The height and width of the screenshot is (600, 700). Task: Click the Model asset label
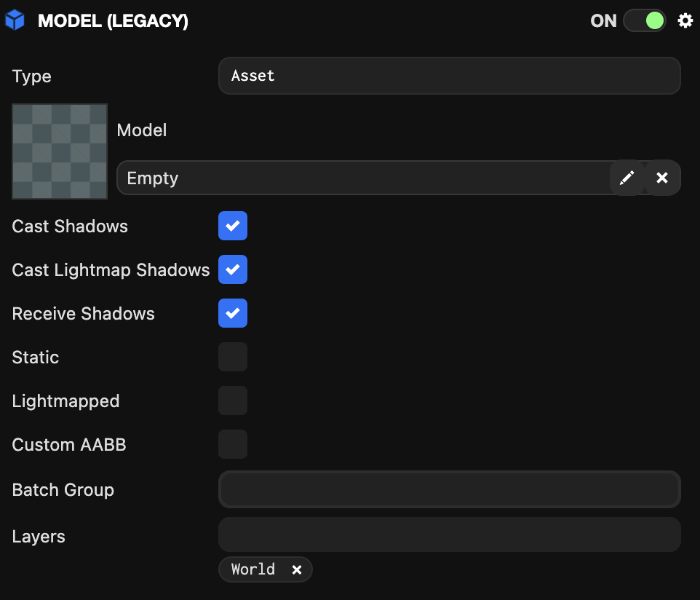pyautogui.click(x=142, y=130)
